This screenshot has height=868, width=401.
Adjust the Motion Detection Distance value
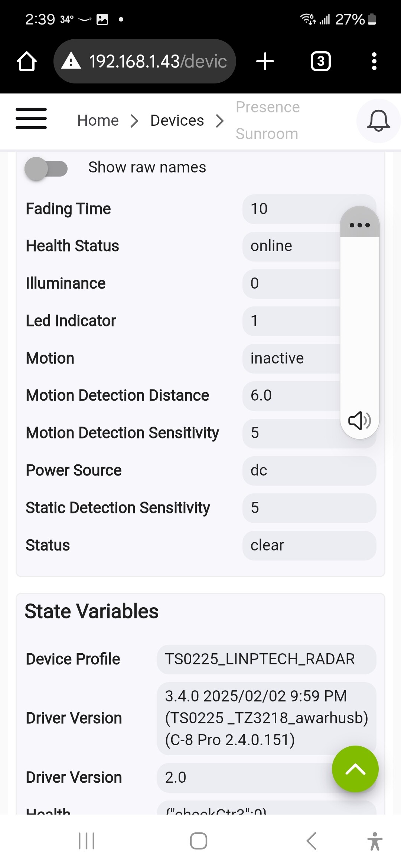[293, 395]
